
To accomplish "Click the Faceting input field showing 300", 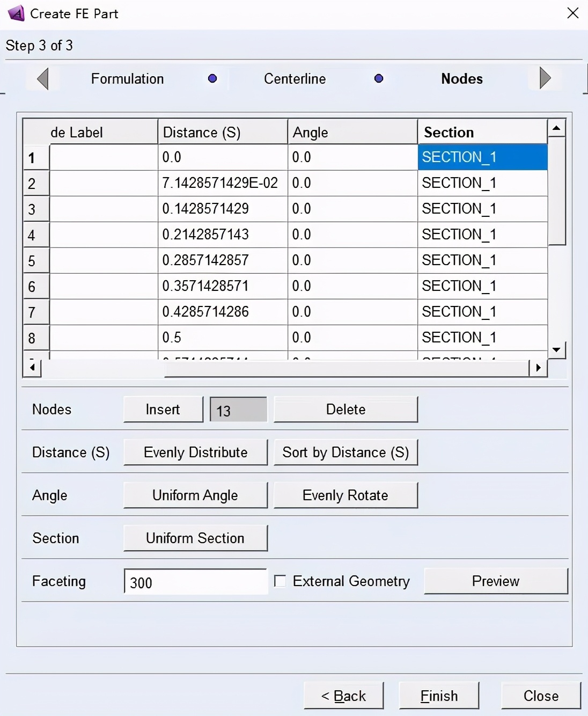I will point(195,582).
